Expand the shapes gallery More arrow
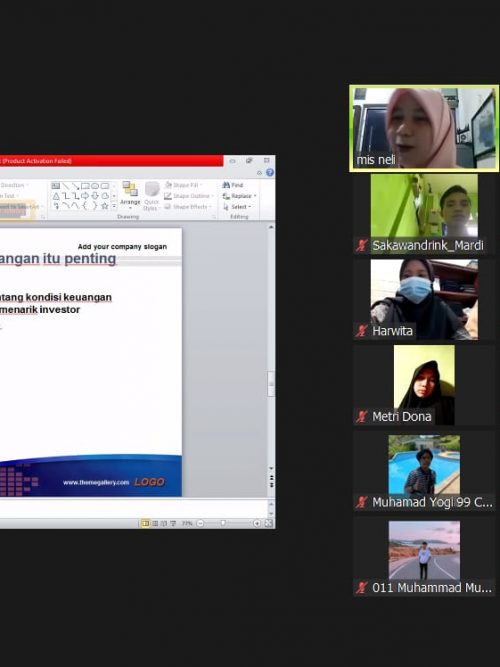 (x=114, y=206)
